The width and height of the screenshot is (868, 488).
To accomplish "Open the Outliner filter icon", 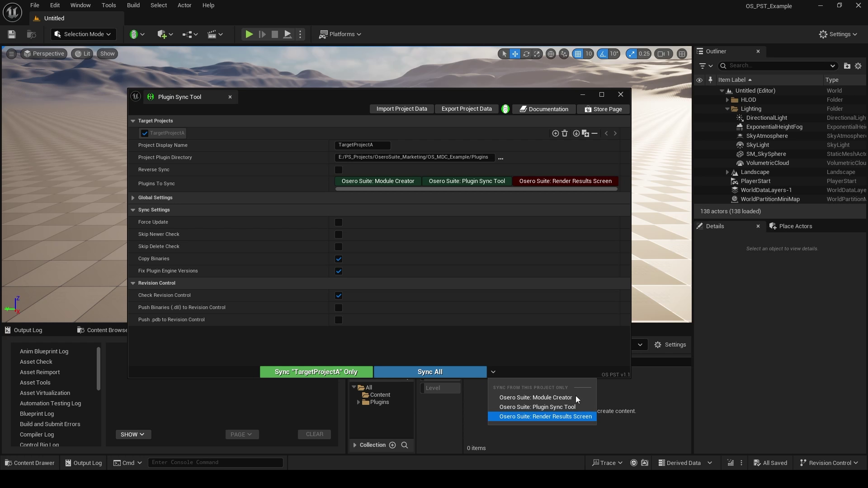I will [x=705, y=66].
